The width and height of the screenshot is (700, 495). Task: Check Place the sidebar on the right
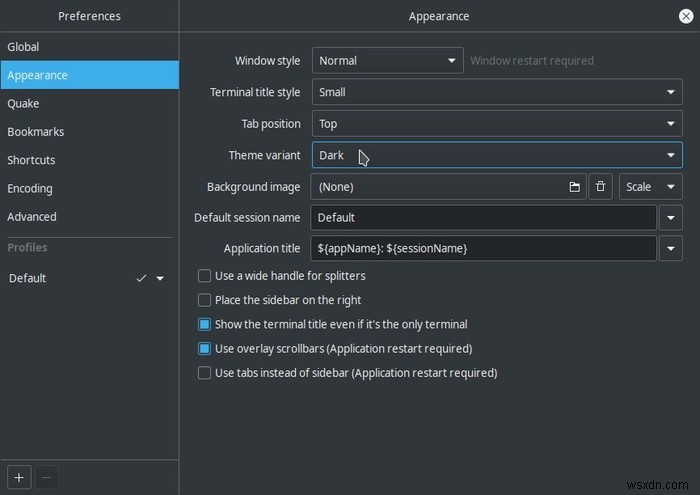click(204, 300)
